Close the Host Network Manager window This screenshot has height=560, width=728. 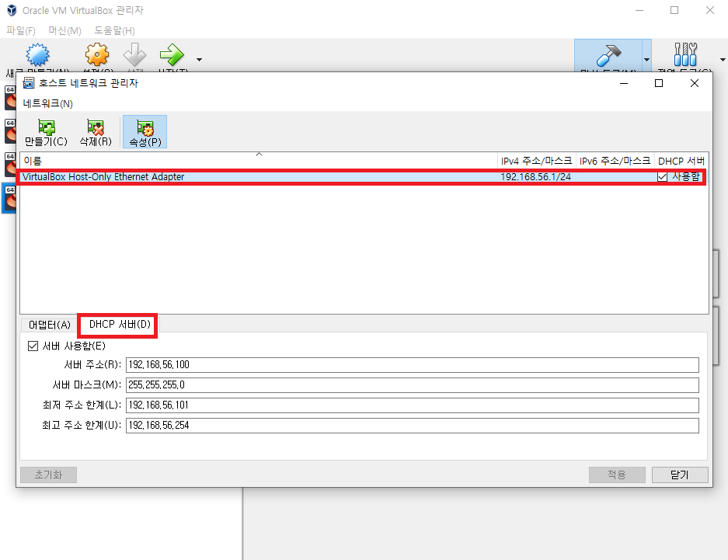(695, 83)
